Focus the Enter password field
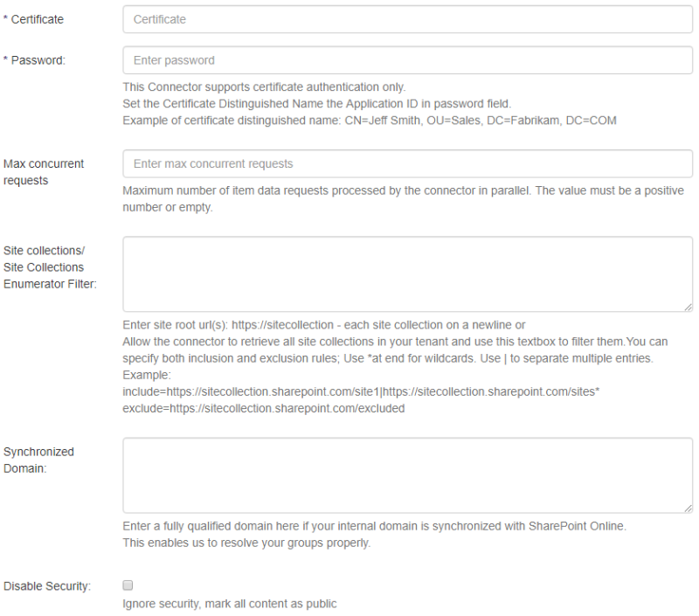The height and width of the screenshot is (616, 699). pos(407,60)
